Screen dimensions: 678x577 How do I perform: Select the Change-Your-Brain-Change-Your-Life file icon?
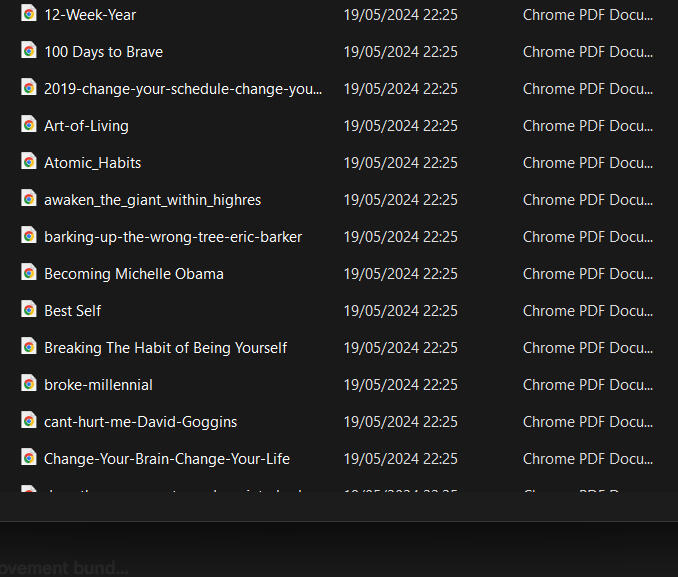(x=29, y=458)
